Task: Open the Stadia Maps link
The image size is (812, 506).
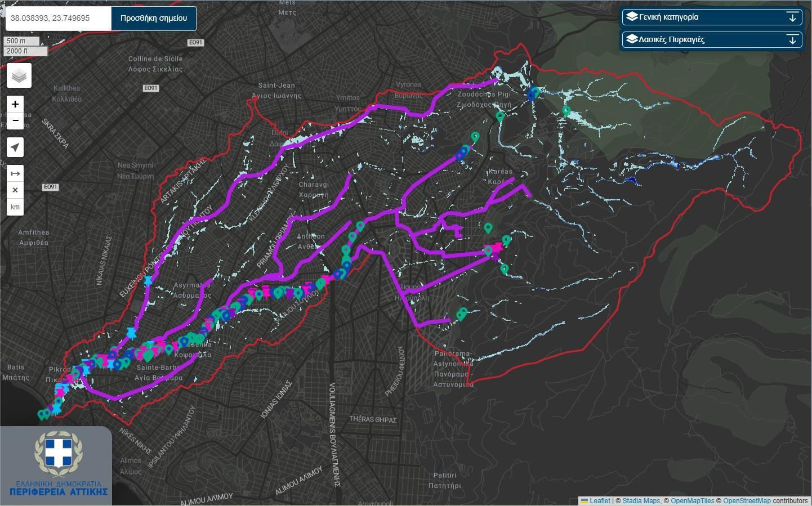Action: pos(641,501)
